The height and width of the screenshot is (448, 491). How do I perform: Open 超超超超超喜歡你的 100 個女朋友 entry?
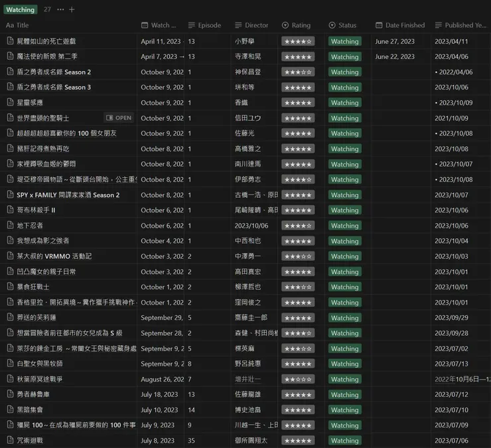coord(66,133)
